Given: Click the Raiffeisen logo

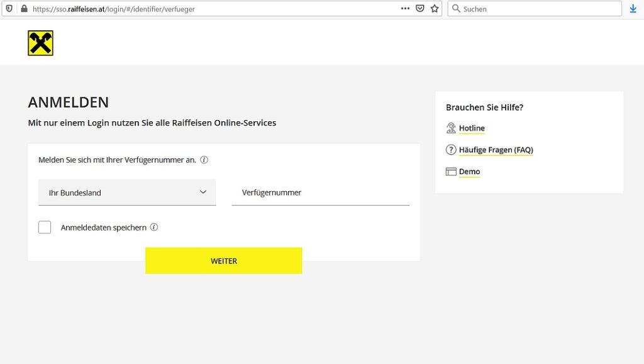Looking at the screenshot, I should [x=40, y=43].
